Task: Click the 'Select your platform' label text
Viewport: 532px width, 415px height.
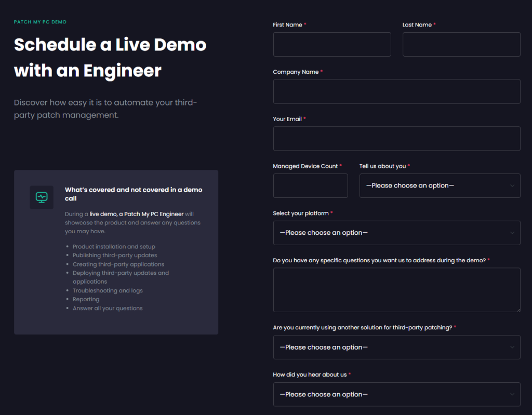Action: (x=301, y=213)
